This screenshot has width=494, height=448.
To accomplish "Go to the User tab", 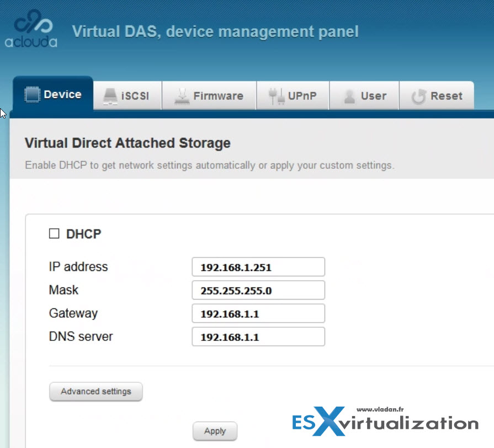I will pyautogui.click(x=364, y=95).
